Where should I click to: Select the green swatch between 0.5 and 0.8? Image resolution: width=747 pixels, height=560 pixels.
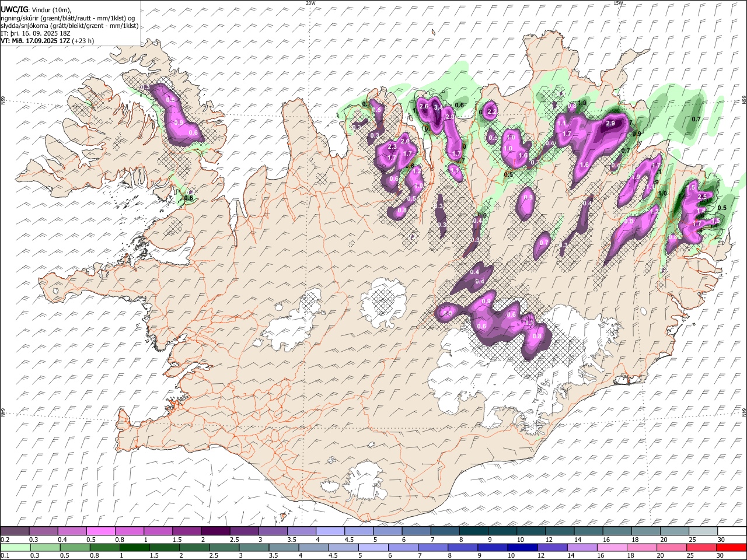[x=75, y=547]
